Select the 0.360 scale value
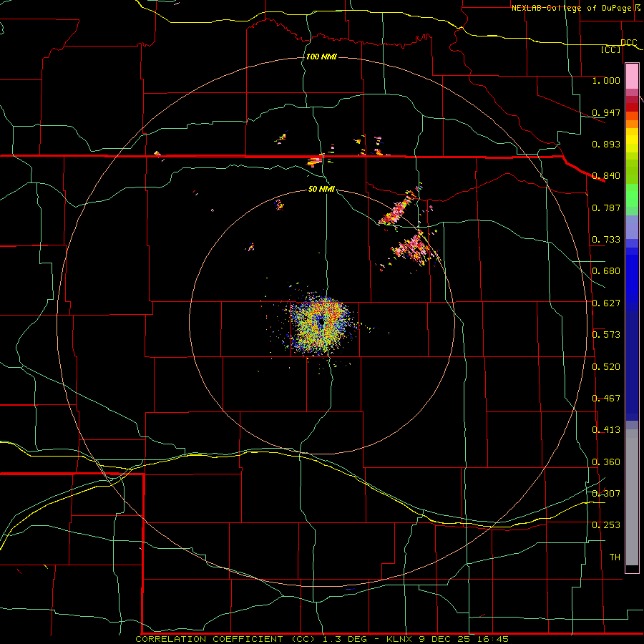 pyautogui.click(x=606, y=462)
